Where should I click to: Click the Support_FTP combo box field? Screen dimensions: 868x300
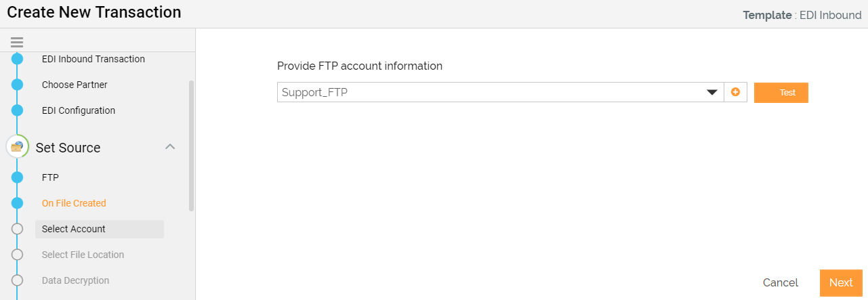tap(500, 92)
